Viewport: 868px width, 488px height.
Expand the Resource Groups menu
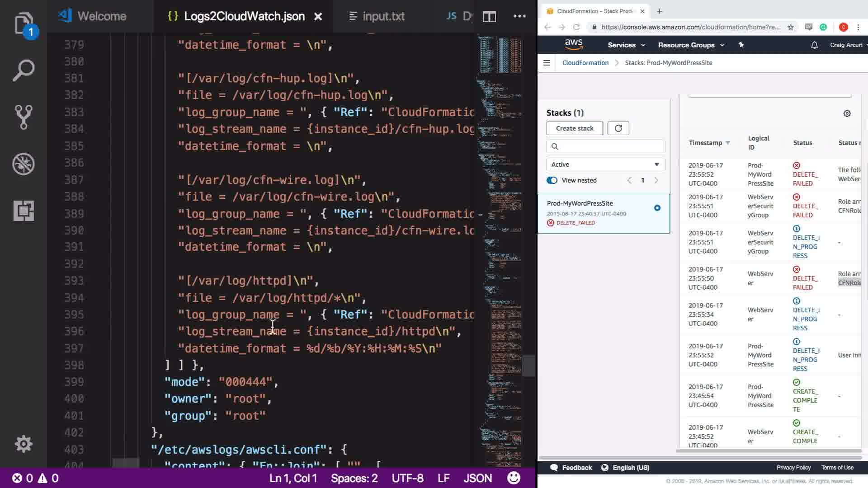click(691, 45)
